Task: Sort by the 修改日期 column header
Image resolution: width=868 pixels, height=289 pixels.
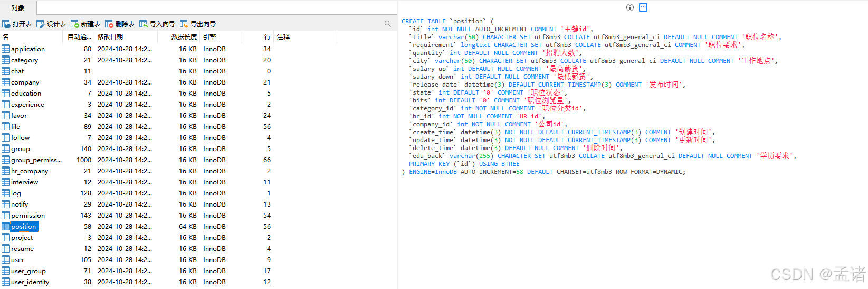Action: 125,36
